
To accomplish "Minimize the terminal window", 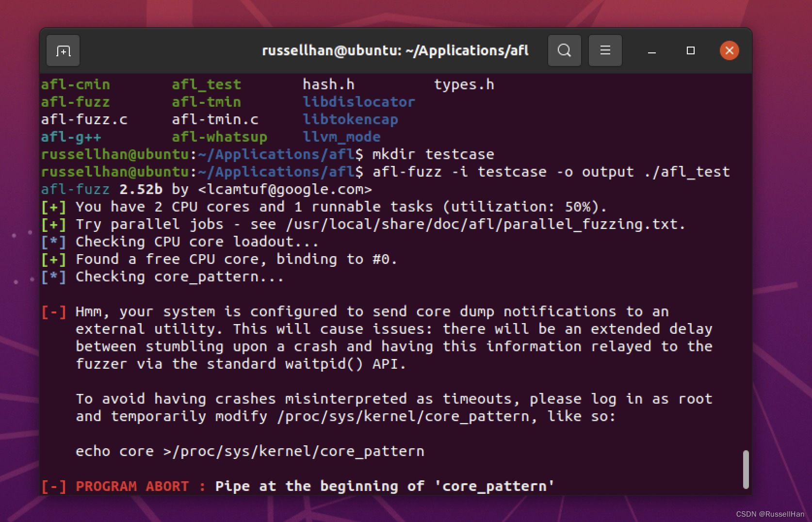I will (x=652, y=50).
